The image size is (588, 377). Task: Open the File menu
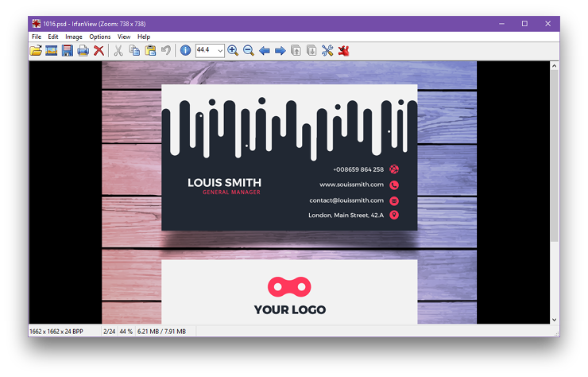[x=37, y=37]
